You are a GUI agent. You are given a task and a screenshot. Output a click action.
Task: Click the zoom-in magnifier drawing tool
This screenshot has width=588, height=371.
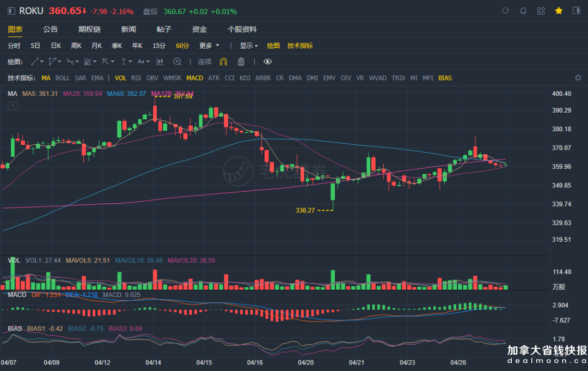[177, 62]
